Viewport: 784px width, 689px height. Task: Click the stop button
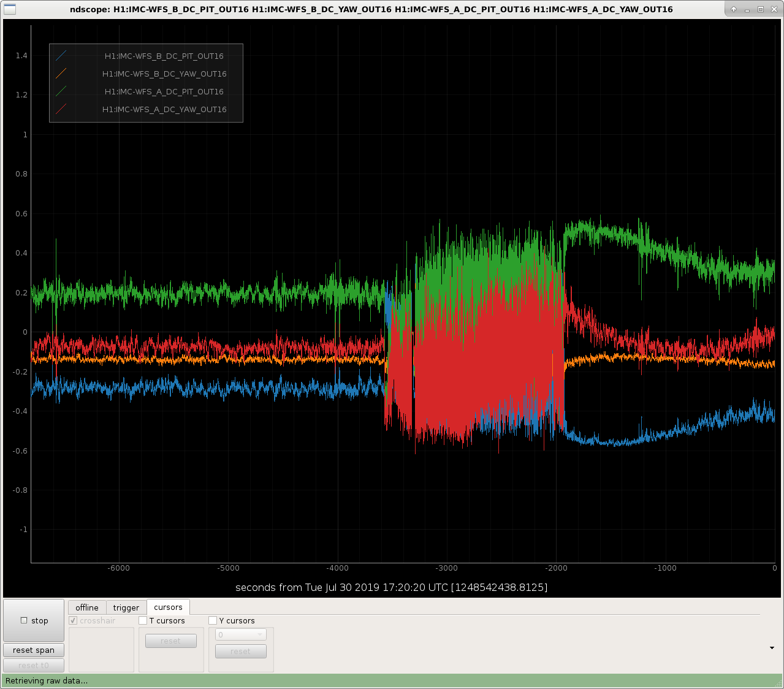[x=34, y=620]
